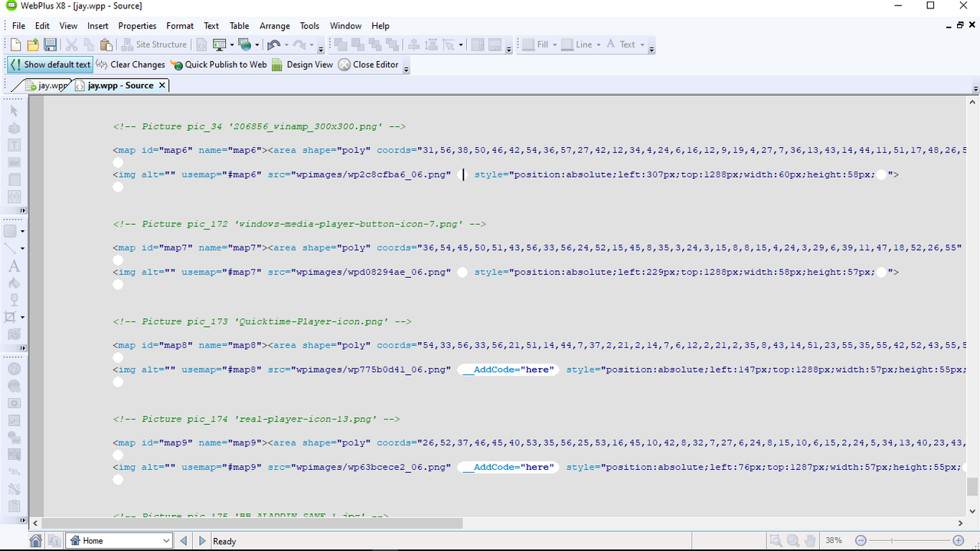
Task: Open the Arrange menu
Action: [274, 26]
